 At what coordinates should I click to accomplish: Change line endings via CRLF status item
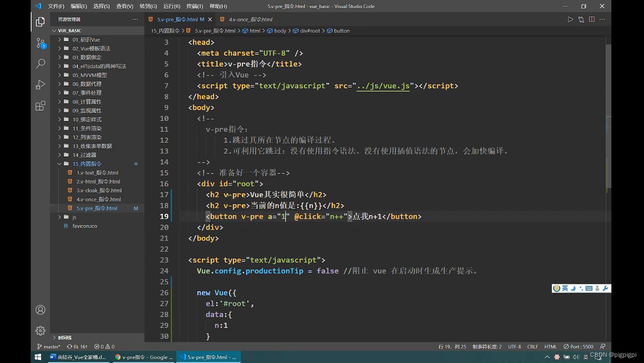coord(532,346)
